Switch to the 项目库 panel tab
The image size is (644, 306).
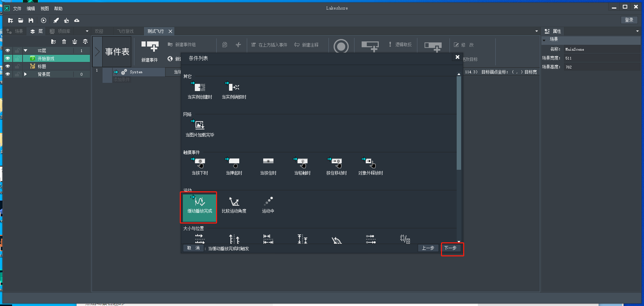pyautogui.click(x=60, y=31)
